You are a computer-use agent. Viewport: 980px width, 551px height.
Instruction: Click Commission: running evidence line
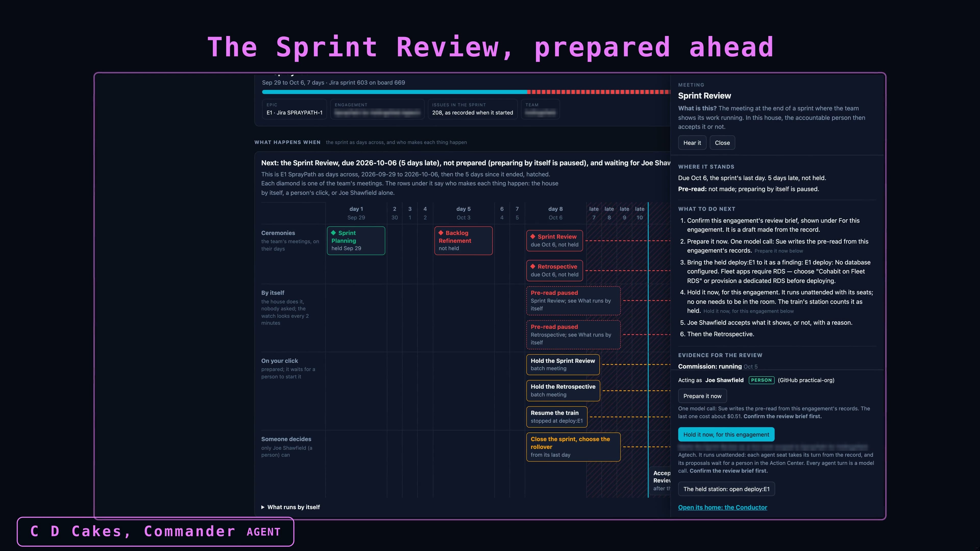point(717,366)
